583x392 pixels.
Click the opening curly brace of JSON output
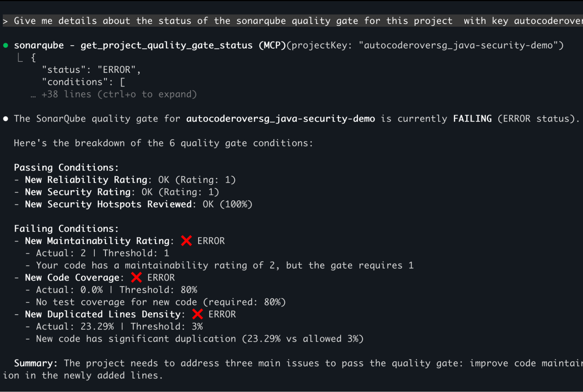coord(34,58)
